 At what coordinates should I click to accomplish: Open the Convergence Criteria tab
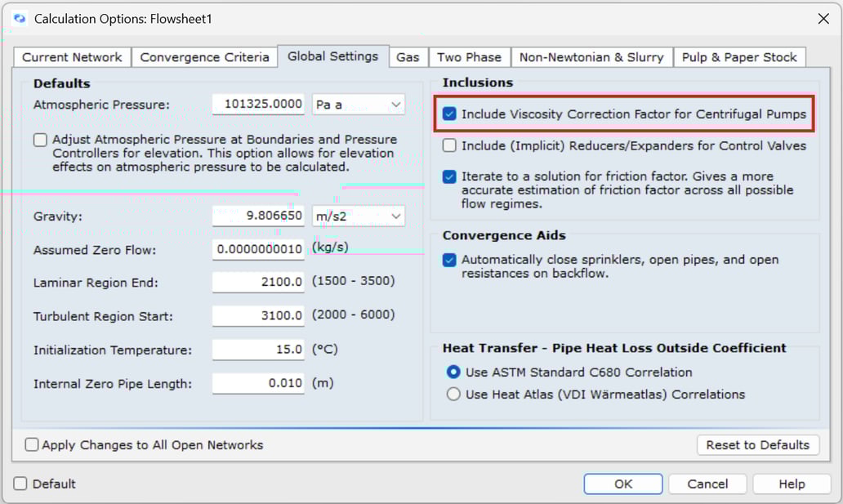(x=204, y=57)
